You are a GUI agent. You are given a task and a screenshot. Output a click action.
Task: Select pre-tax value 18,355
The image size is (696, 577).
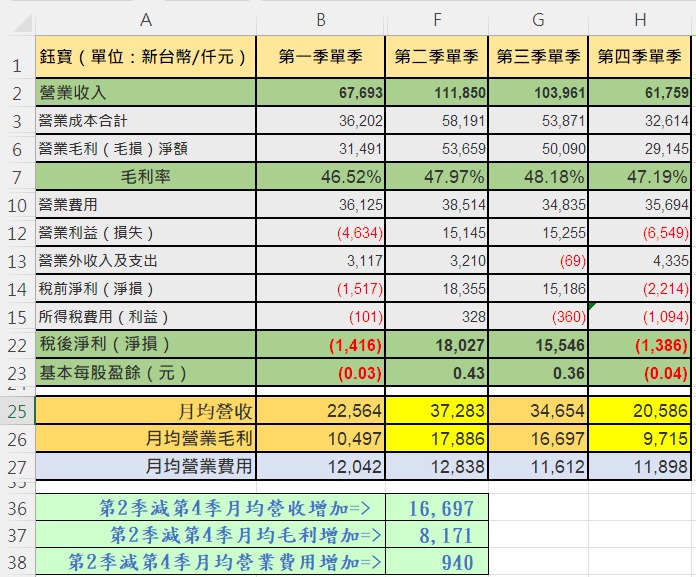point(437,288)
